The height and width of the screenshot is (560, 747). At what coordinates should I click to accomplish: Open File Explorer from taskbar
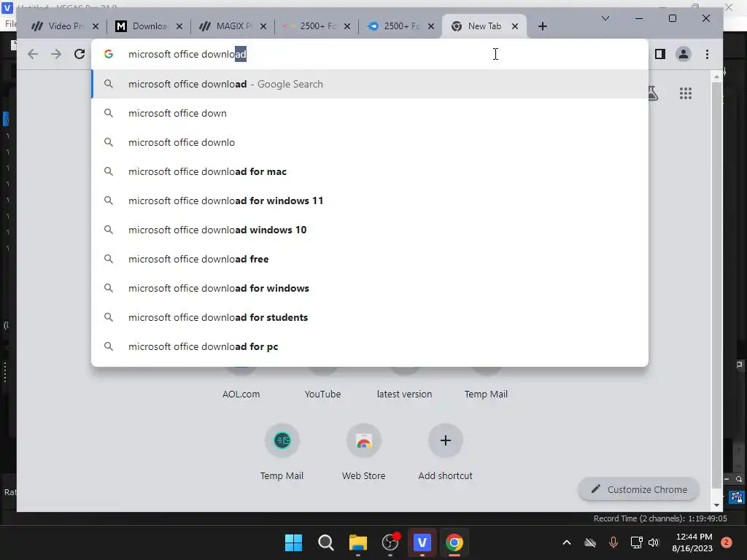pos(357,542)
